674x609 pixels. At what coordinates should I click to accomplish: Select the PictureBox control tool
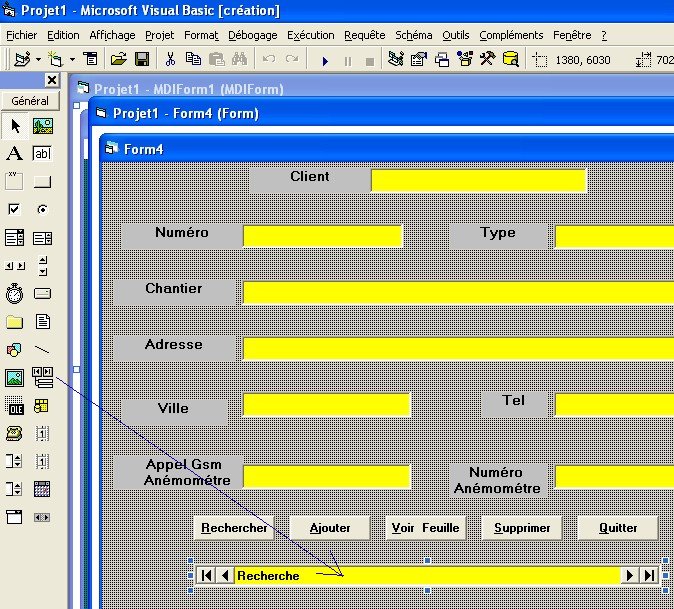click(x=43, y=126)
